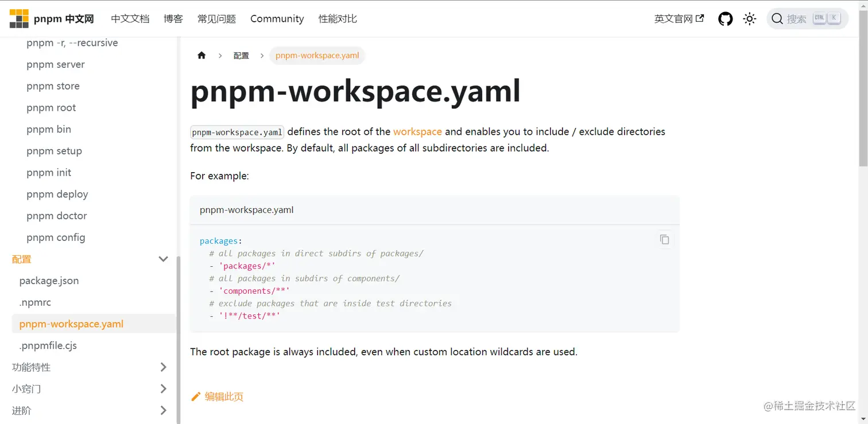
Task: Open the 性能对比 nav item
Action: pyautogui.click(x=338, y=19)
